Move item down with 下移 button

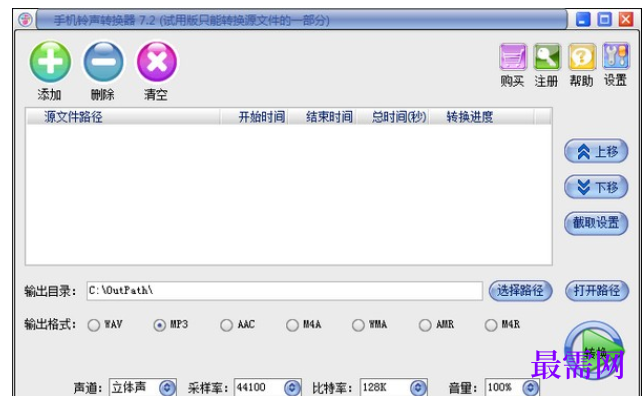pos(596,187)
